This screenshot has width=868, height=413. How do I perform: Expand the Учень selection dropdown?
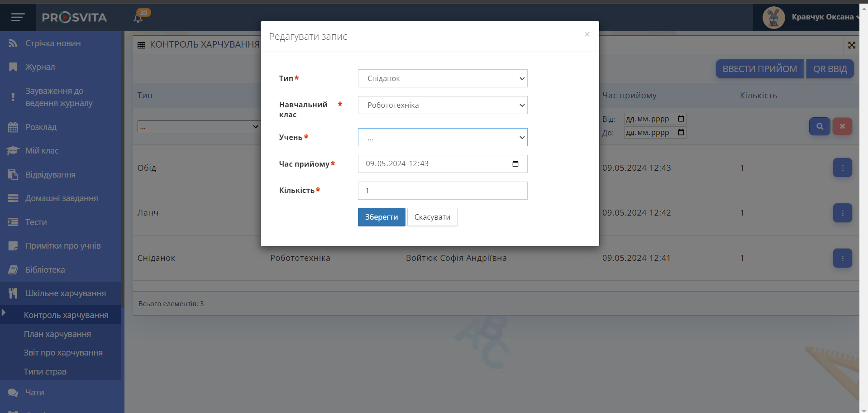(442, 137)
